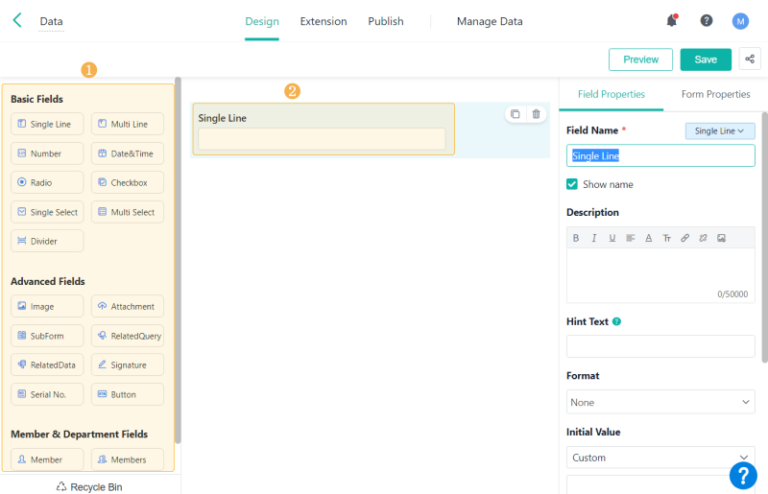Open the notifications bell
The width and height of the screenshot is (768, 494).
coord(672,21)
